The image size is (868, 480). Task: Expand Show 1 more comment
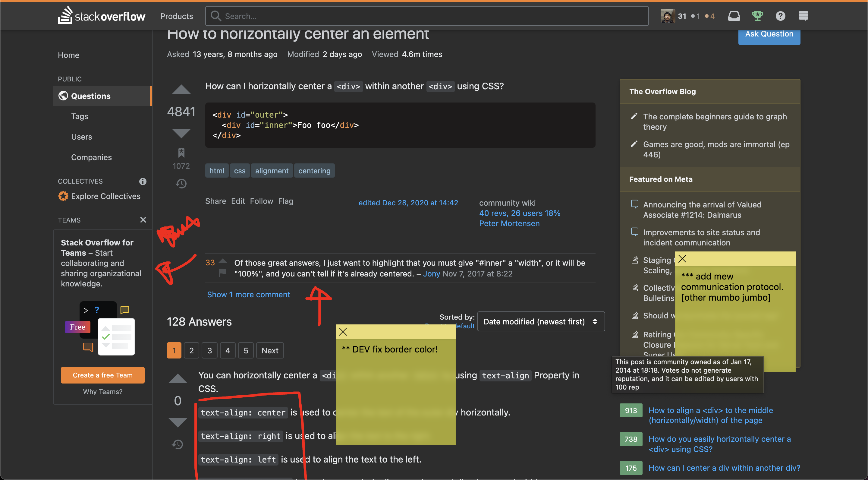248,295
